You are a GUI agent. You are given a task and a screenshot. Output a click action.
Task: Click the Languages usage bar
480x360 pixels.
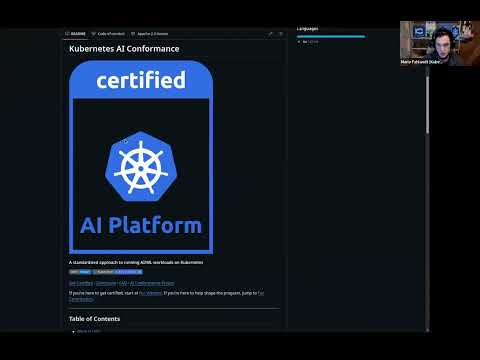331,36
